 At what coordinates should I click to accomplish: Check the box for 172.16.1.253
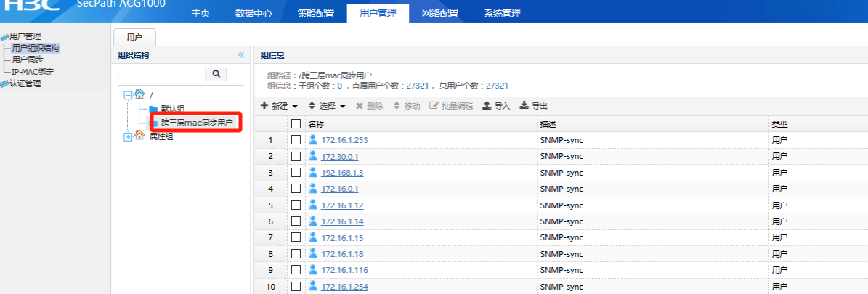tap(296, 139)
